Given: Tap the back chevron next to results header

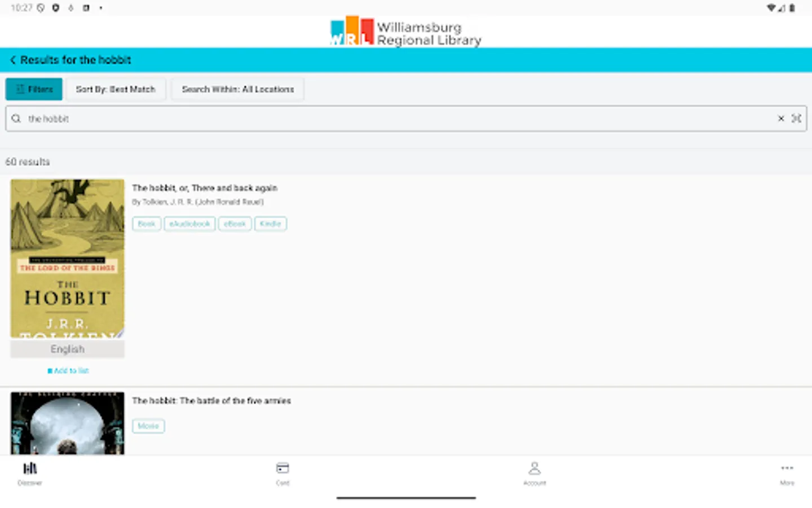Looking at the screenshot, I should (12, 60).
